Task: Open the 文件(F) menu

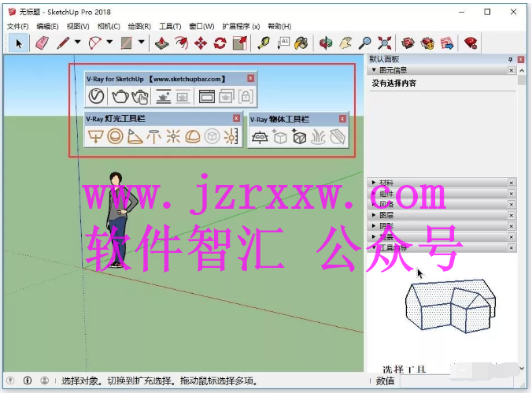Action: pyautogui.click(x=18, y=27)
